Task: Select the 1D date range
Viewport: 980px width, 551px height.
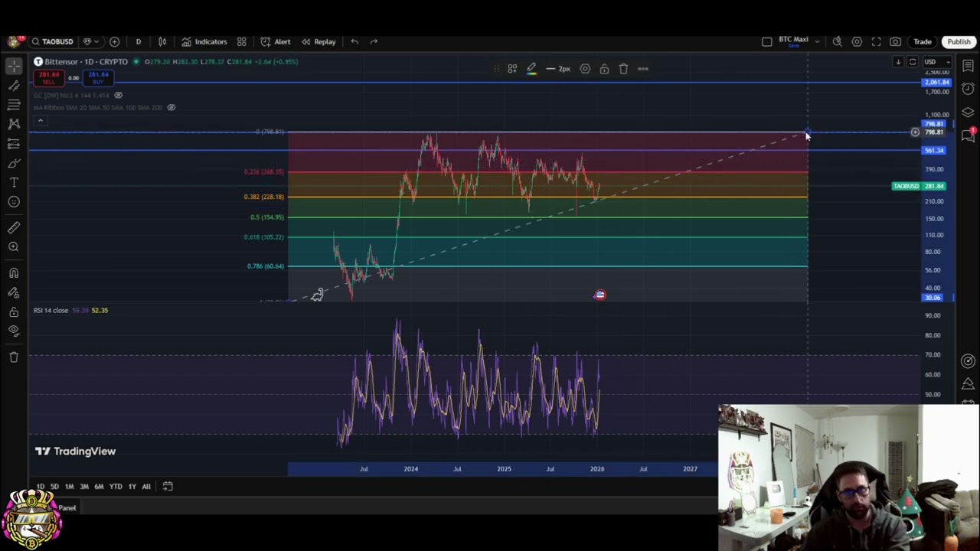Action: coord(41,487)
